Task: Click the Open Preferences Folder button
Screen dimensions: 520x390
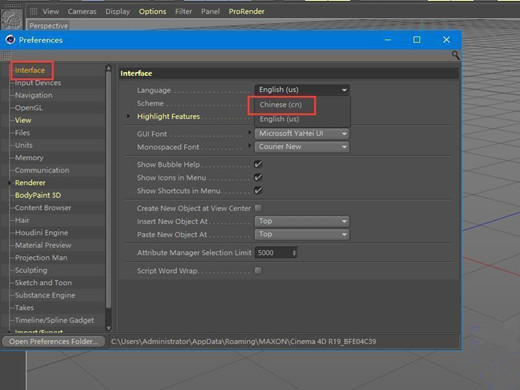Action: click(53, 341)
